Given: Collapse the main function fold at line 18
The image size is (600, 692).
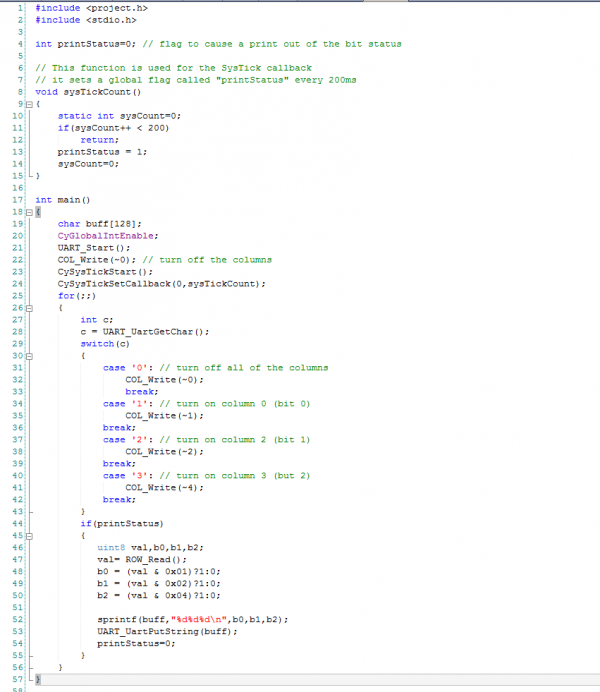Looking at the screenshot, I should (x=28, y=212).
